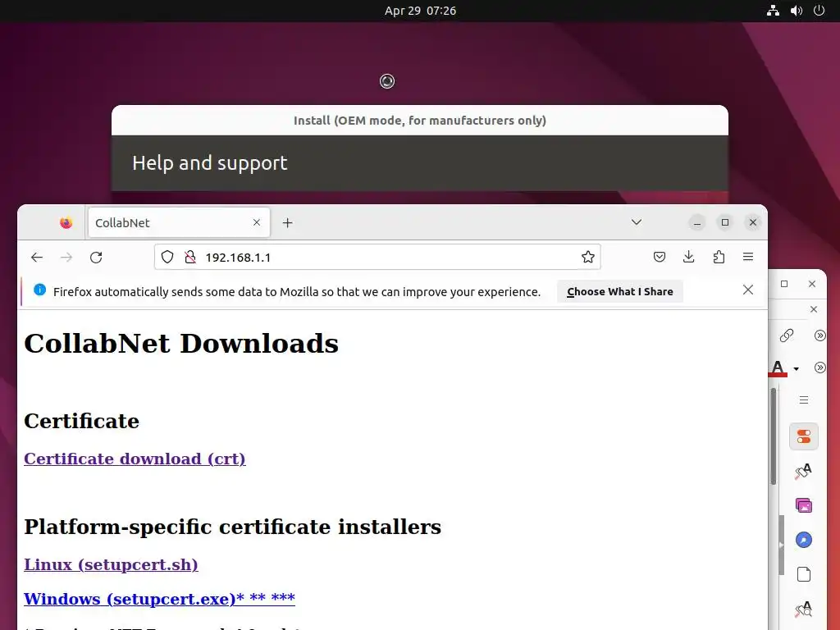
Task: Open the tracking protection shield icon
Action: click(167, 257)
